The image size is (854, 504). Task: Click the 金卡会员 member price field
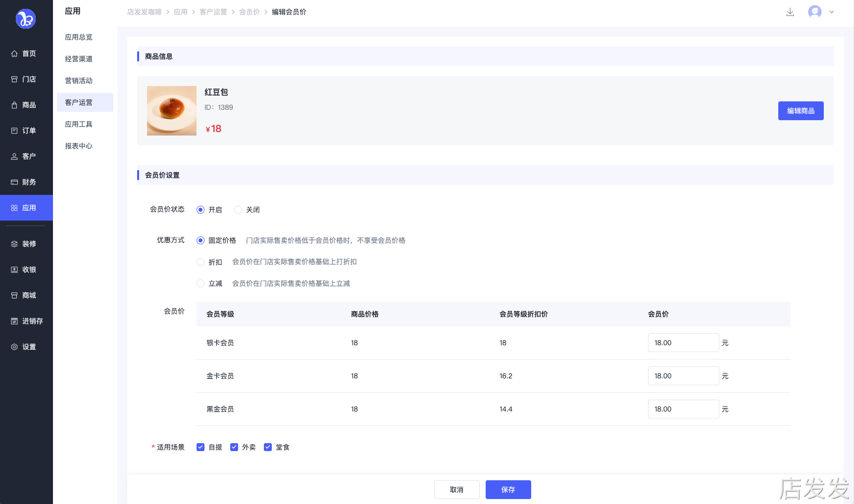click(684, 376)
